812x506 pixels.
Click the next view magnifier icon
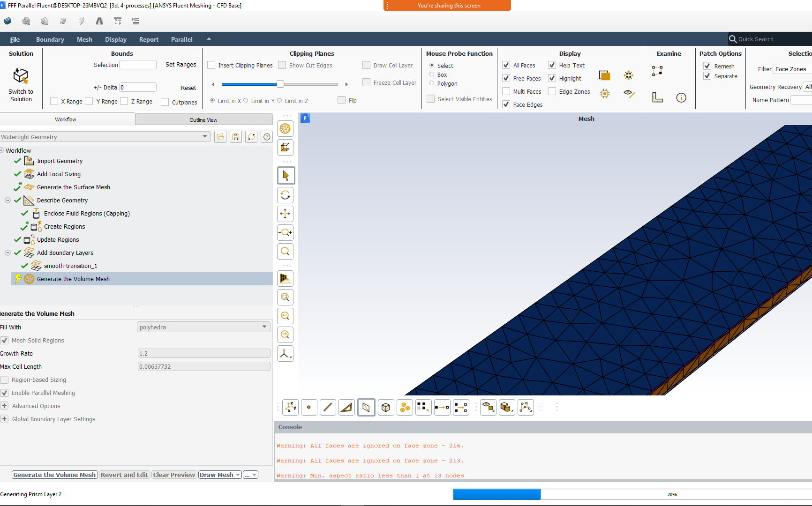[286, 335]
